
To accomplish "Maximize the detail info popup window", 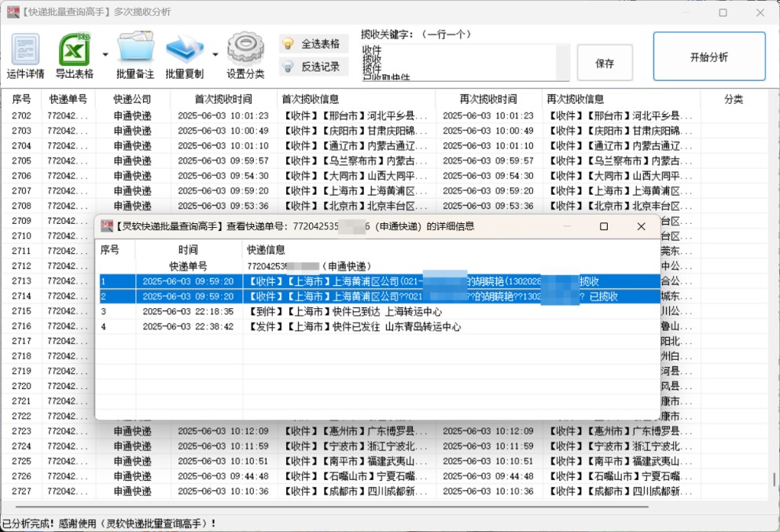I will [604, 226].
